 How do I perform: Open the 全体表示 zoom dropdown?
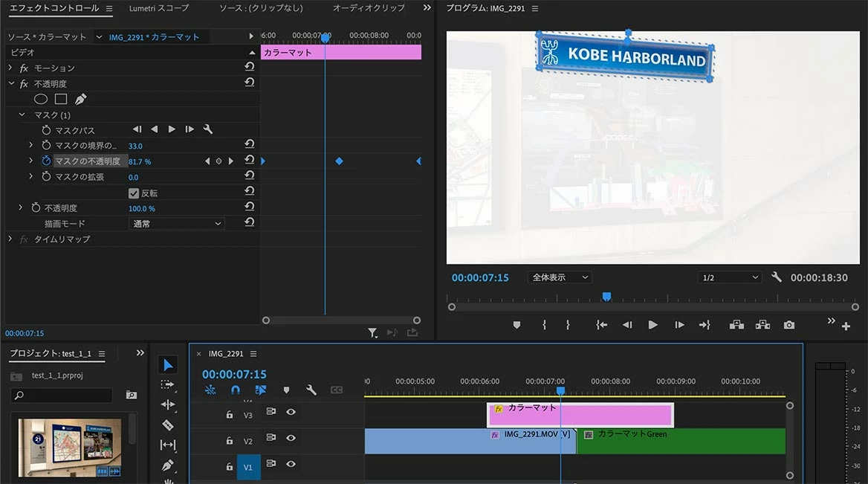(x=560, y=277)
